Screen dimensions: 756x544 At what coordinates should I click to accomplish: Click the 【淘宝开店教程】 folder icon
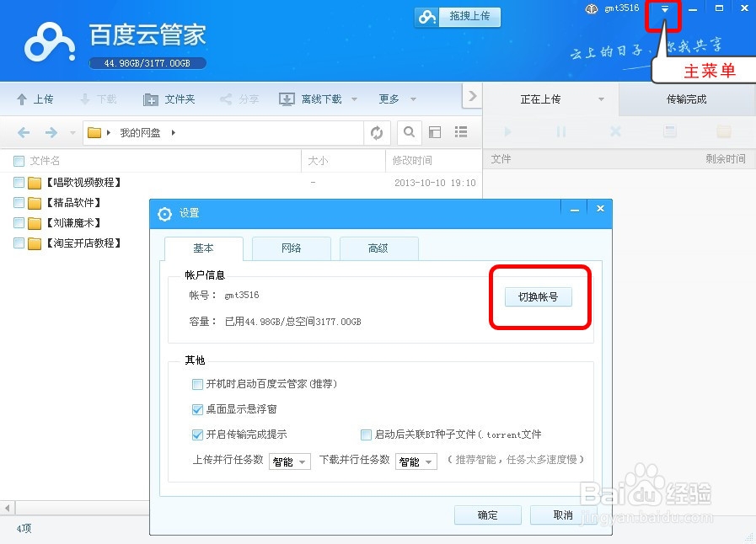(x=35, y=243)
